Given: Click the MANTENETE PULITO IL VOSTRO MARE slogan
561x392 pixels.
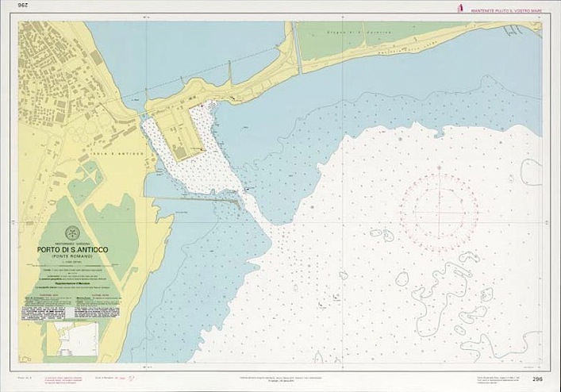Looking at the screenshot, I should (x=507, y=10).
